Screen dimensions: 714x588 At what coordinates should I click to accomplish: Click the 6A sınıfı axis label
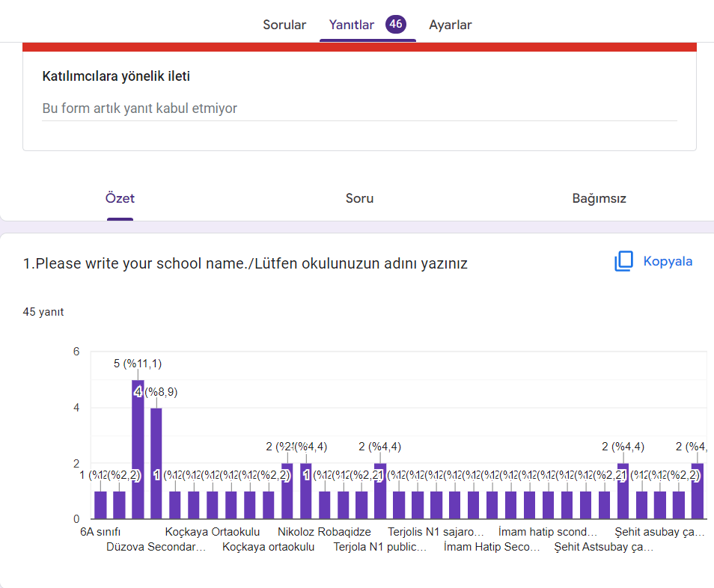(x=100, y=532)
